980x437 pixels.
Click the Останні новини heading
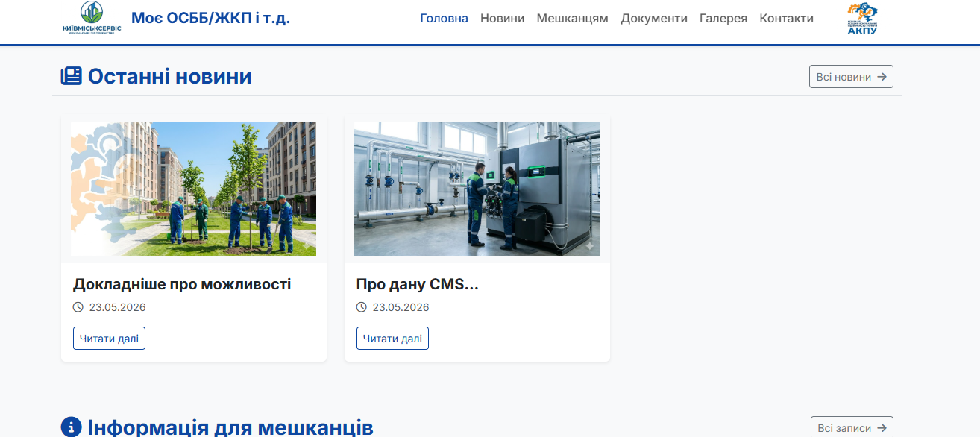[x=170, y=76]
